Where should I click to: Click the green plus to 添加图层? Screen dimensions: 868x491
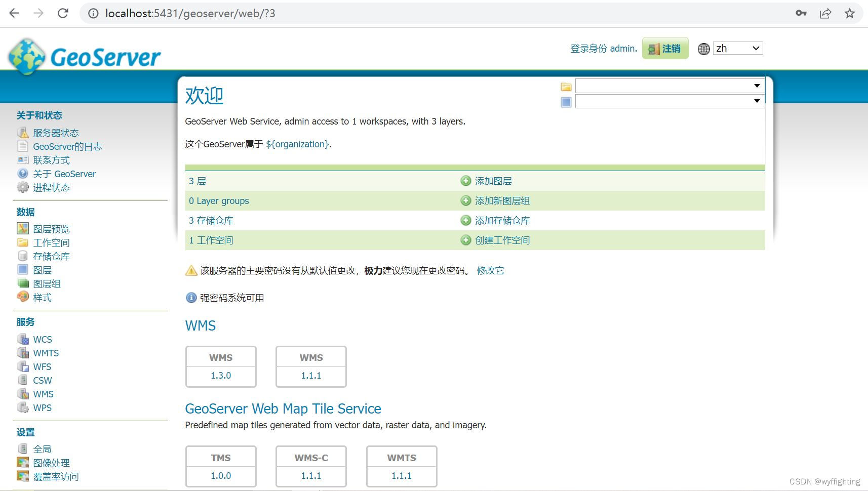click(466, 181)
